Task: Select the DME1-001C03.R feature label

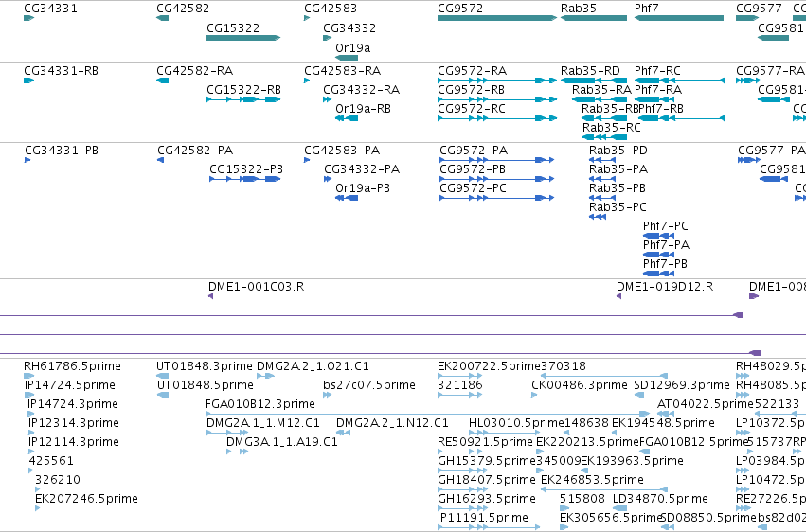Action: 256,287
